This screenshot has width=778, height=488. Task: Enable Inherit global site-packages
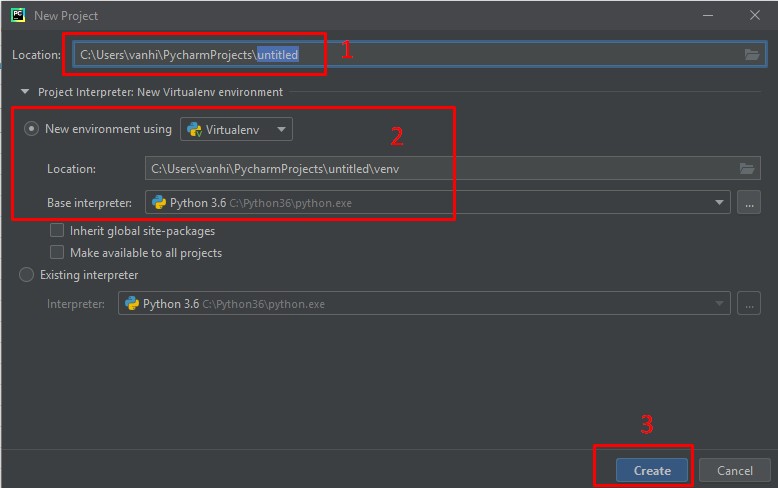(57, 231)
